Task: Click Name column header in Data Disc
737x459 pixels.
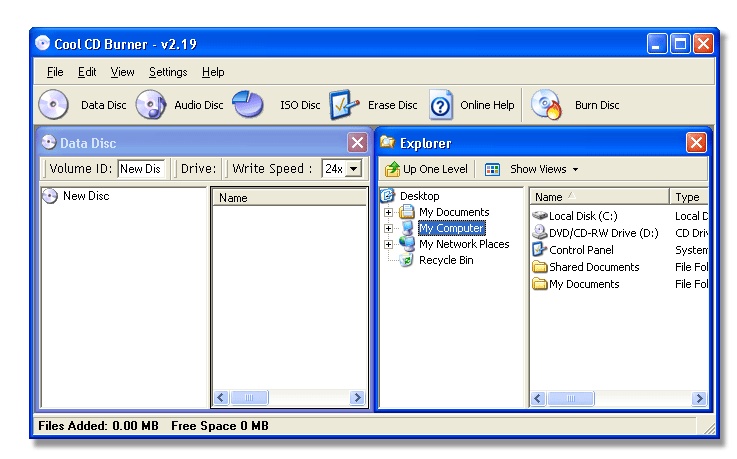Action: [x=290, y=198]
